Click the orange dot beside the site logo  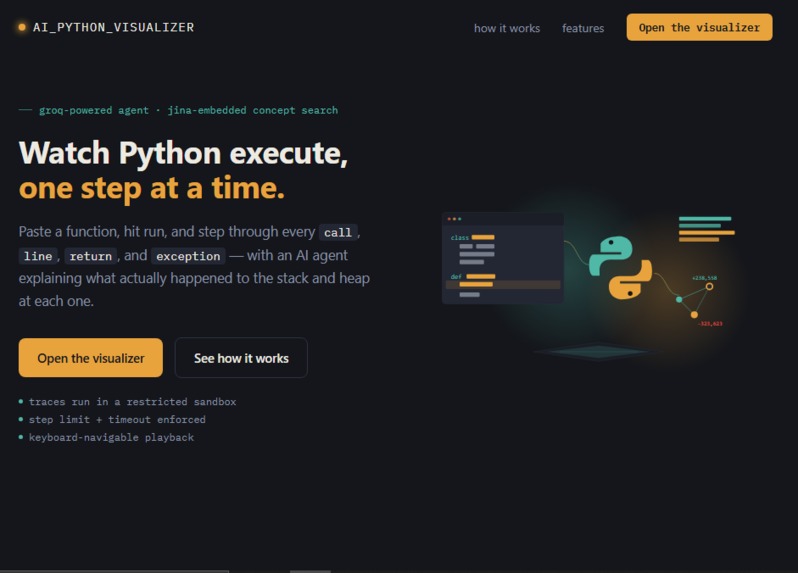point(22,27)
